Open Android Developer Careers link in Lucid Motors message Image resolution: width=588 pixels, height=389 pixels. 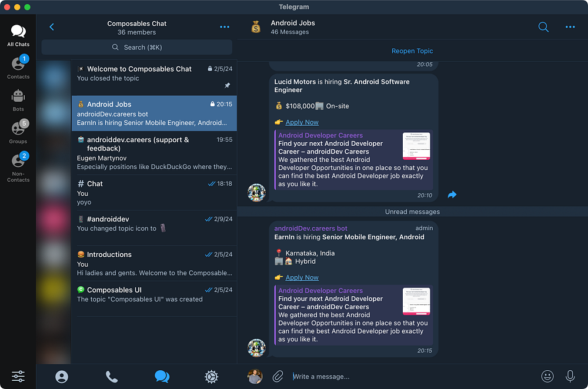tap(320, 135)
